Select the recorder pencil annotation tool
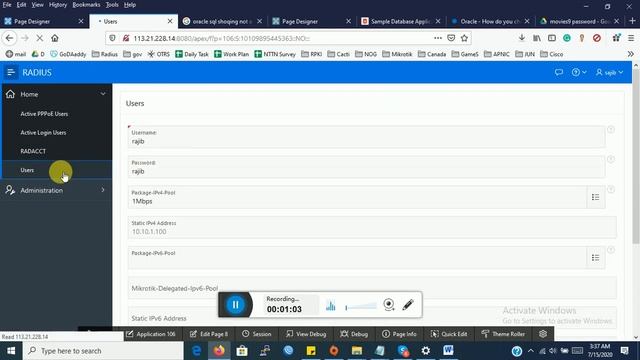Viewport: 640px width, 360px height. coord(408,304)
